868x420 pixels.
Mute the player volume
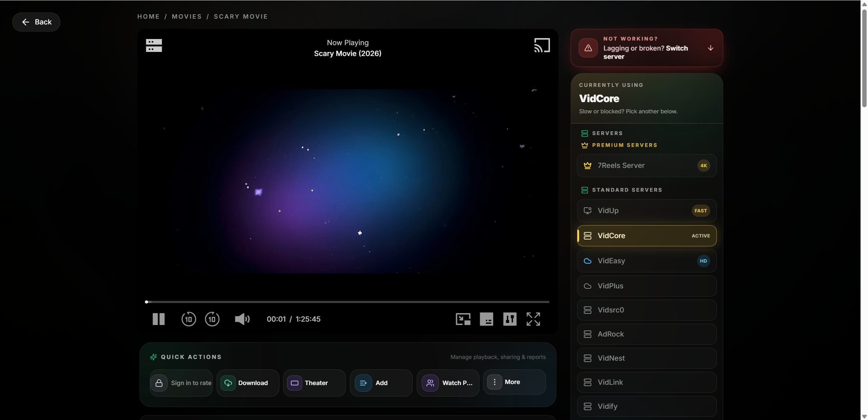(242, 319)
